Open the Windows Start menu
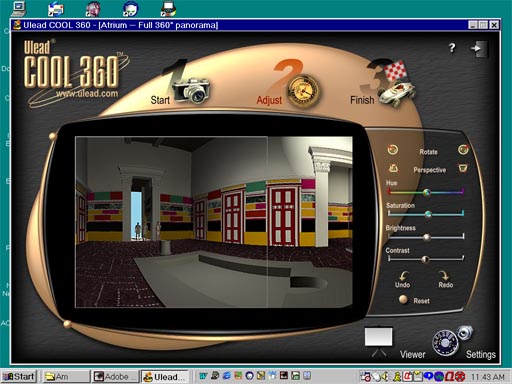 click(x=19, y=377)
